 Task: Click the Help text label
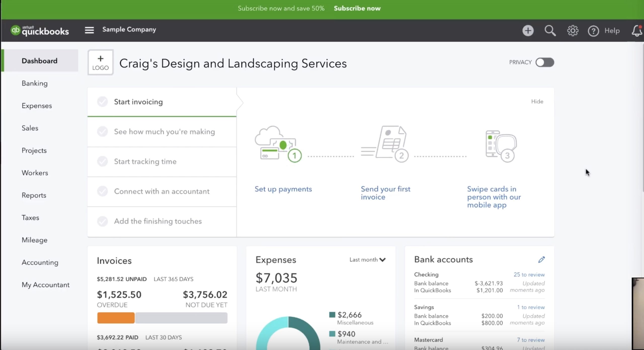612,31
